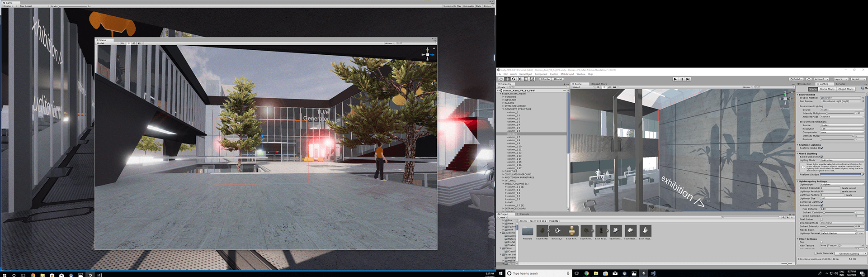The height and width of the screenshot is (277, 868).
Task: Select the Hand tool in Unity toolbar
Action: [x=501, y=79]
